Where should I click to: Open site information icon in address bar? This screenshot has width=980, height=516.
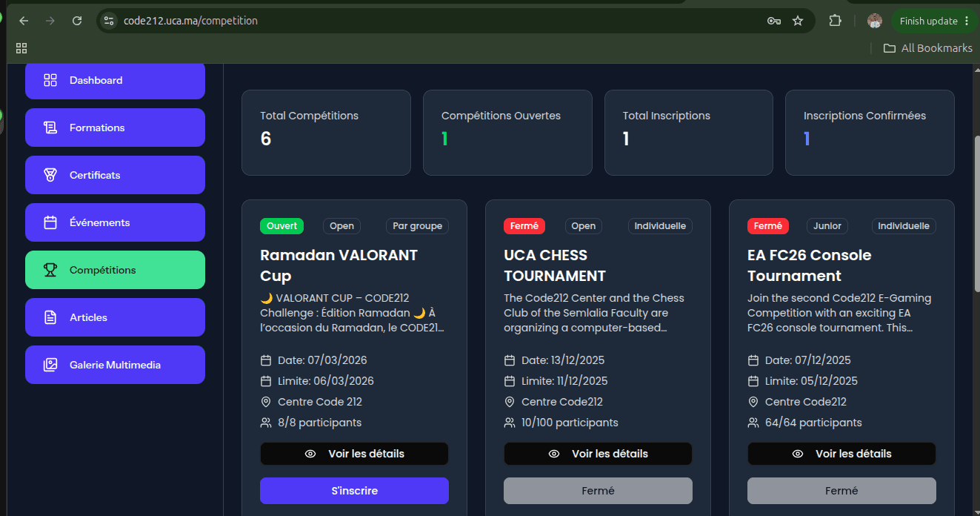(x=109, y=21)
